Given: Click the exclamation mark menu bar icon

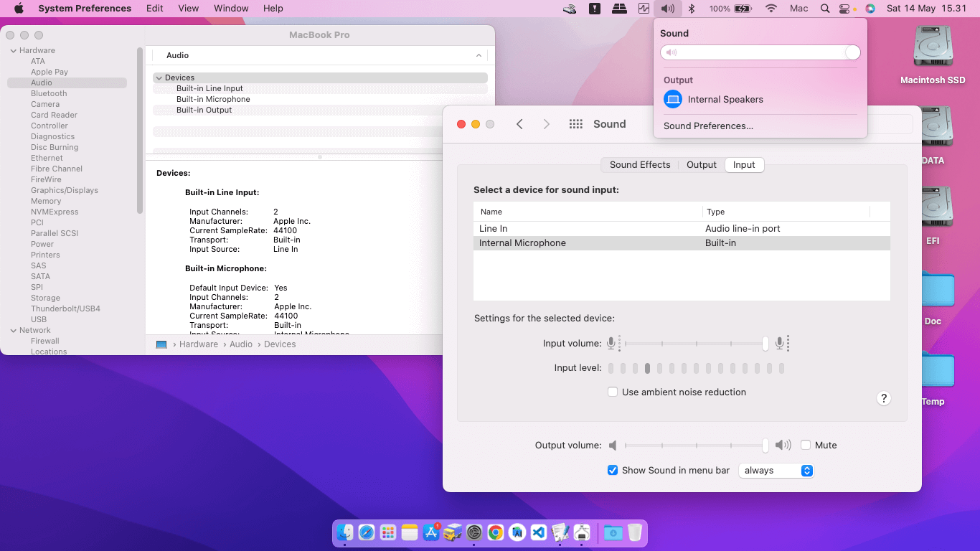Looking at the screenshot, I should click(595, 9).
